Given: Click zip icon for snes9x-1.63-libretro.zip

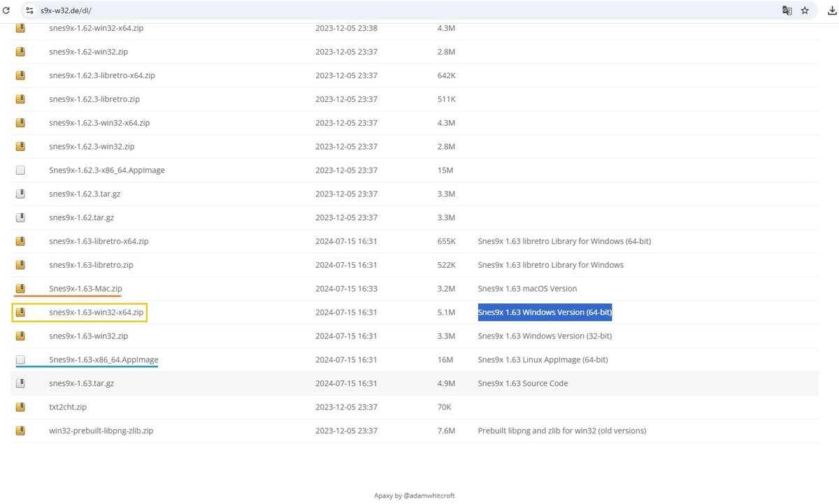Looking at the screenshot, I should coord(20,265).
